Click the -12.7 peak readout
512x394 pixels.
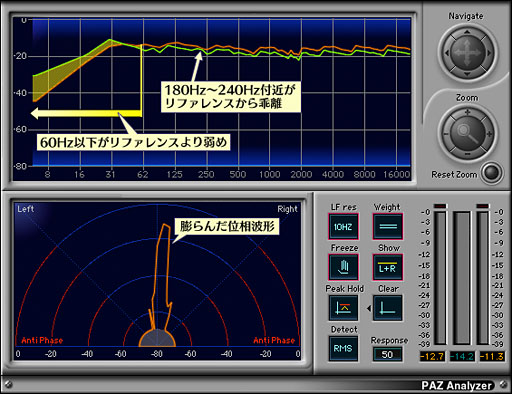click(432, 356)
